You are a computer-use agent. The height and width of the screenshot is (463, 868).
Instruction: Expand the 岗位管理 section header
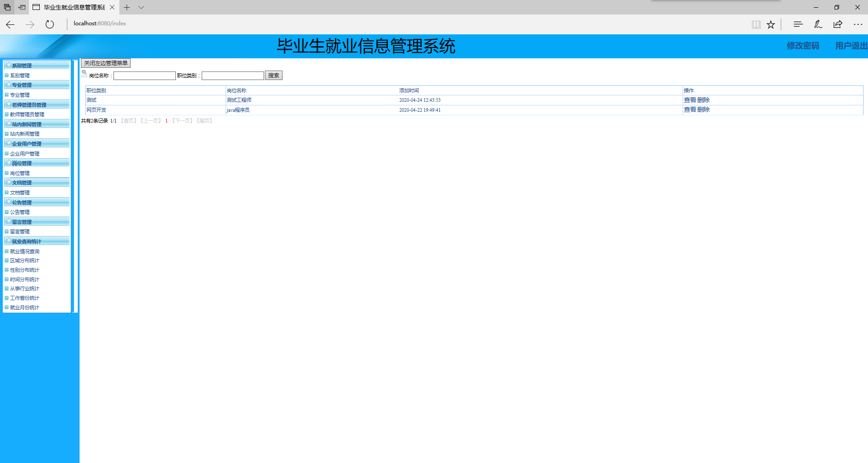(37, 163)
